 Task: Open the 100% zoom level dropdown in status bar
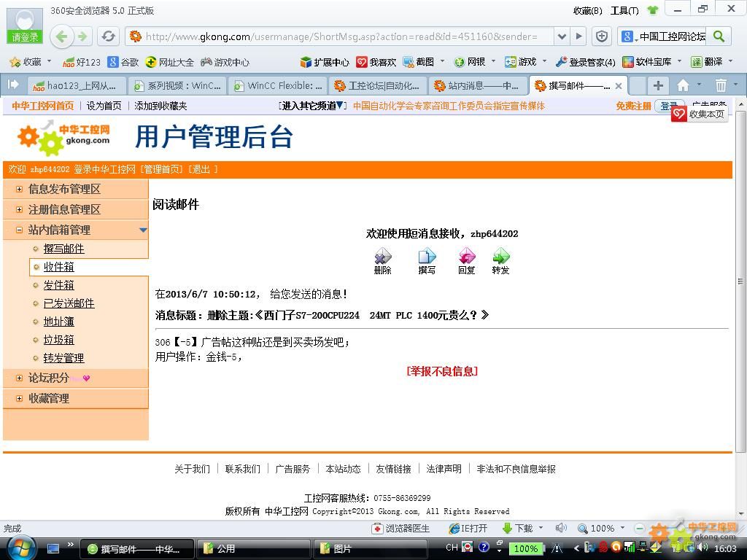pyautogui.click(x=623, y=528)
